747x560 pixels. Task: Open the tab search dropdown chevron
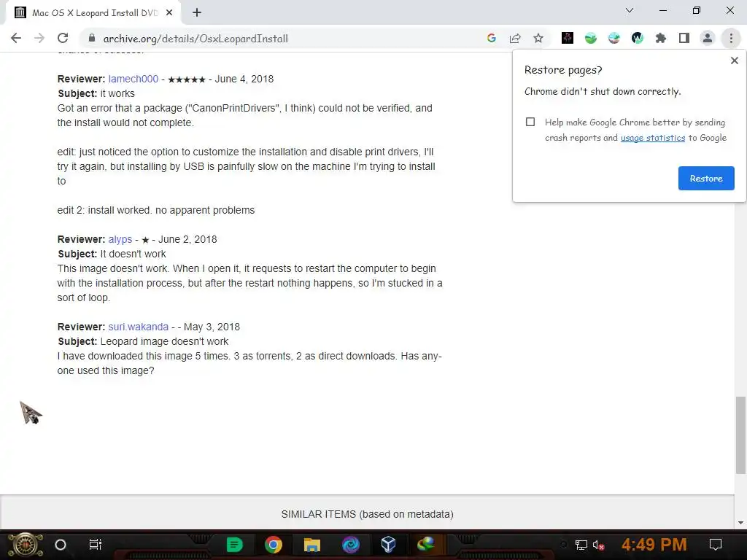pyautogui.click(x=630, y=10)
